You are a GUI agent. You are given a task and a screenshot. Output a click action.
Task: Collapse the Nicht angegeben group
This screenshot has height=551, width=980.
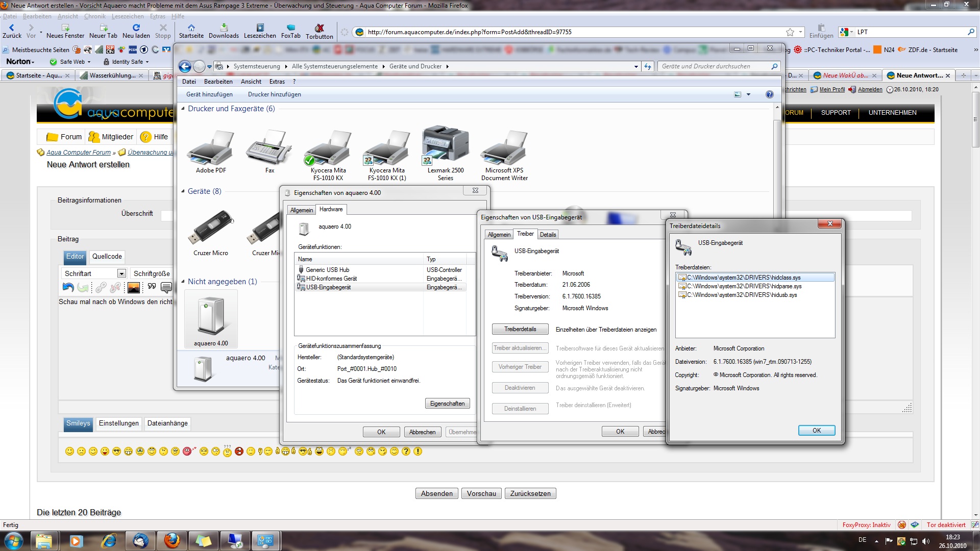click(183, 282)
